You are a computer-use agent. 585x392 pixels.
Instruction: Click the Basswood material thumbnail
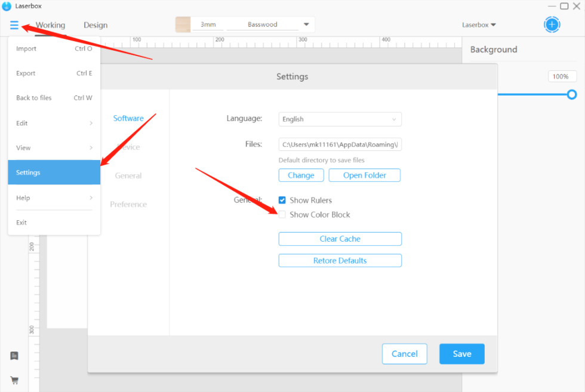183,24
